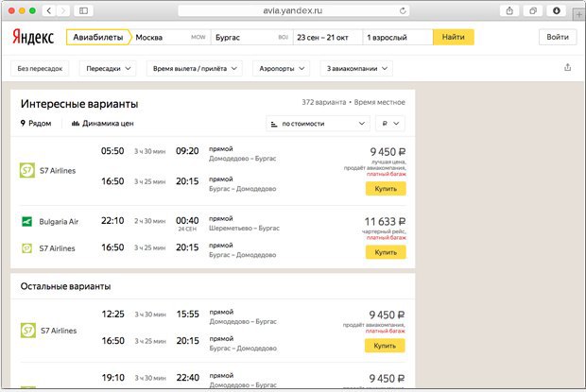The width and height of the screenshot is (586, 392).
Task: Expand the Пересадки filter dropdown
Action: click(108, 69)
